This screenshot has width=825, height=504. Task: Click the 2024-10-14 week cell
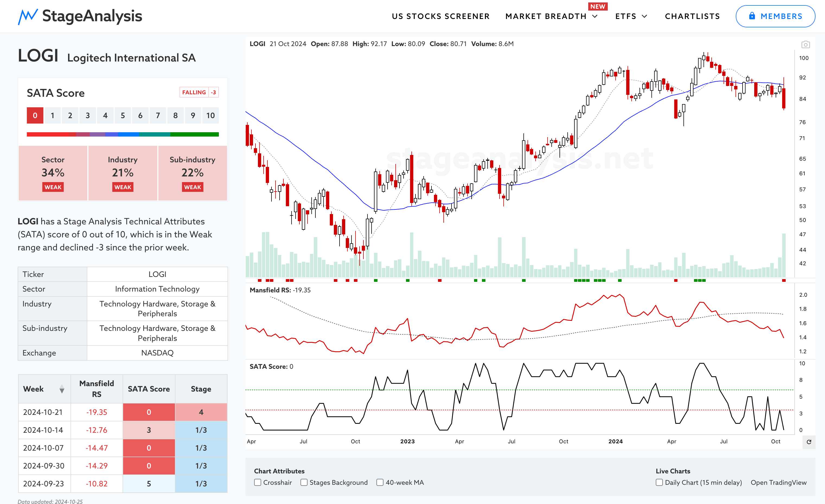pyautogui.click(x=44, y=430)
